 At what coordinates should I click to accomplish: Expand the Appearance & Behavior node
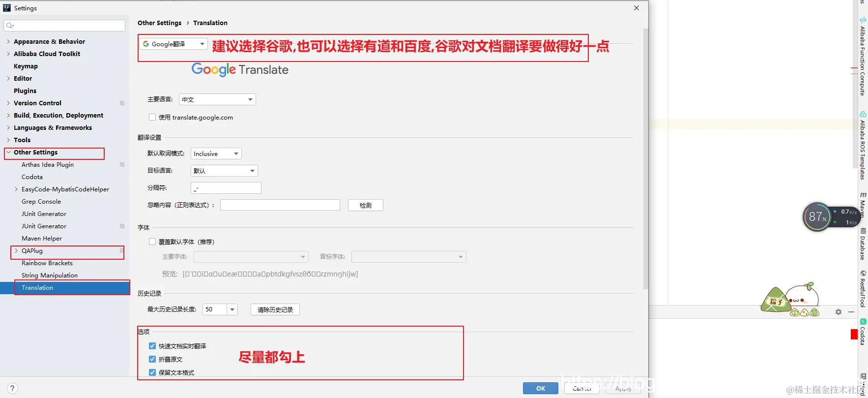8,42
